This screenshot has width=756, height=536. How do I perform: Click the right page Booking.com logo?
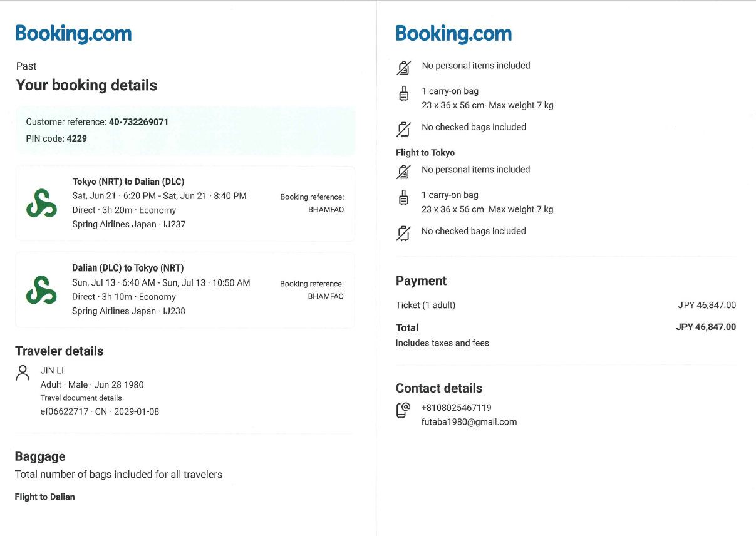point(453,34)
